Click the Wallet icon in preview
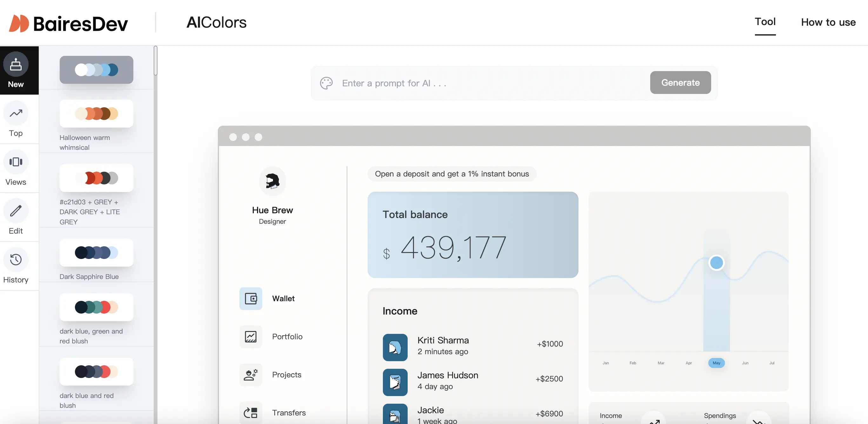This screenshot has height=424, width=868. (251, 298)
